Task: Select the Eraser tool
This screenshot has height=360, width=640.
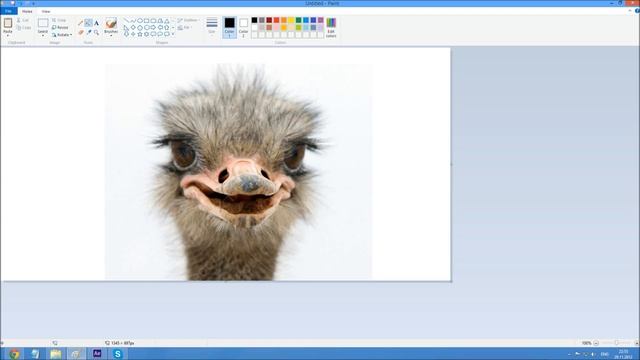Action: pyautogui.click(x=80, y=32)
